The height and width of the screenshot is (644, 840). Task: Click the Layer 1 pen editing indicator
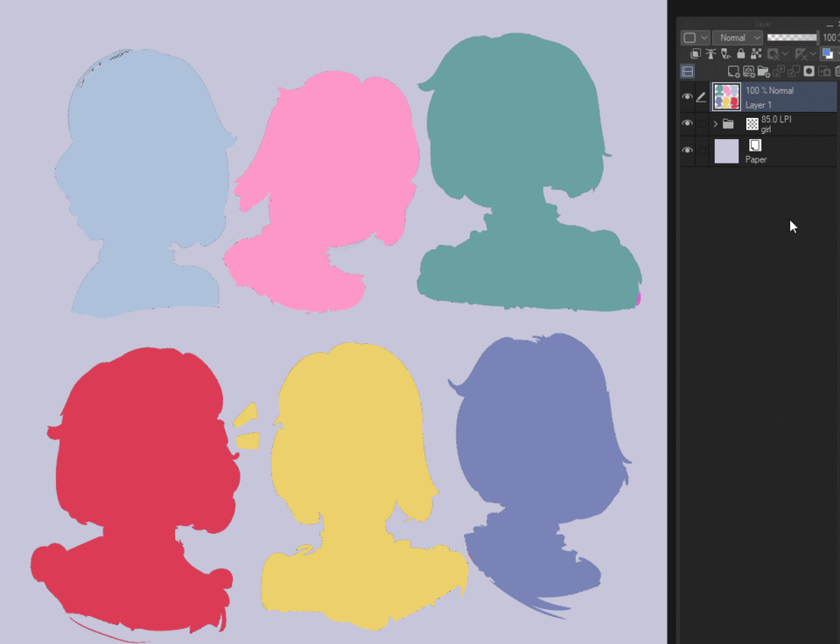(x=701, y=97)
